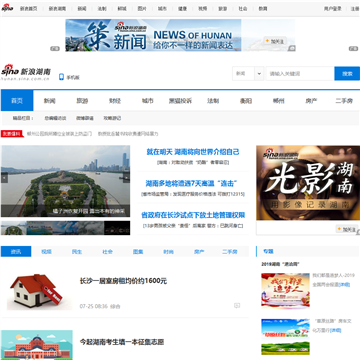
Task: Open 新浪湖南 top bar link
Action: 57,9
